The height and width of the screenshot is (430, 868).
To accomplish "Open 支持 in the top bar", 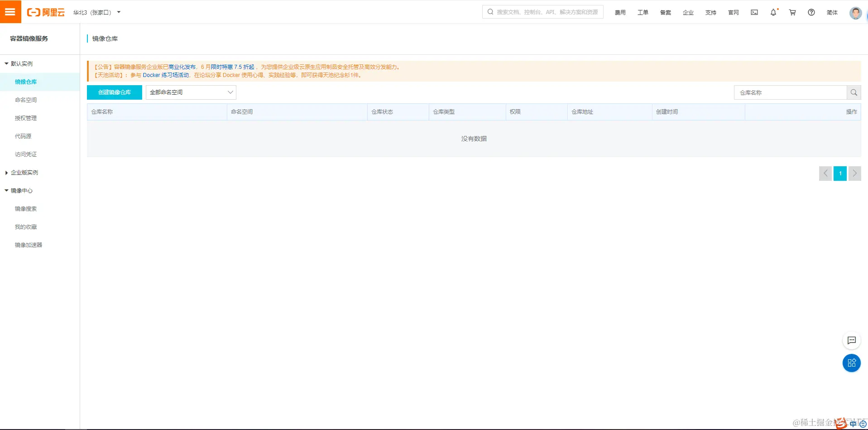I will click(x=711, y=12).
